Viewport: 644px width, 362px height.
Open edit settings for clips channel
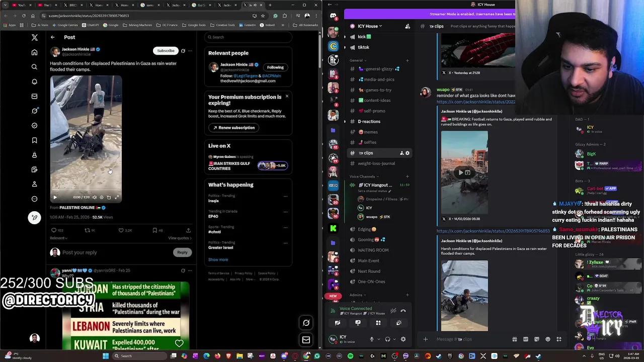408,153
